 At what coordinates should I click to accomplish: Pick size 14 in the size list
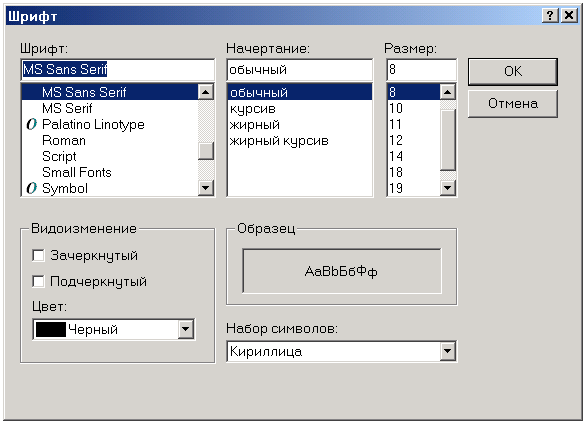point(396,156)
